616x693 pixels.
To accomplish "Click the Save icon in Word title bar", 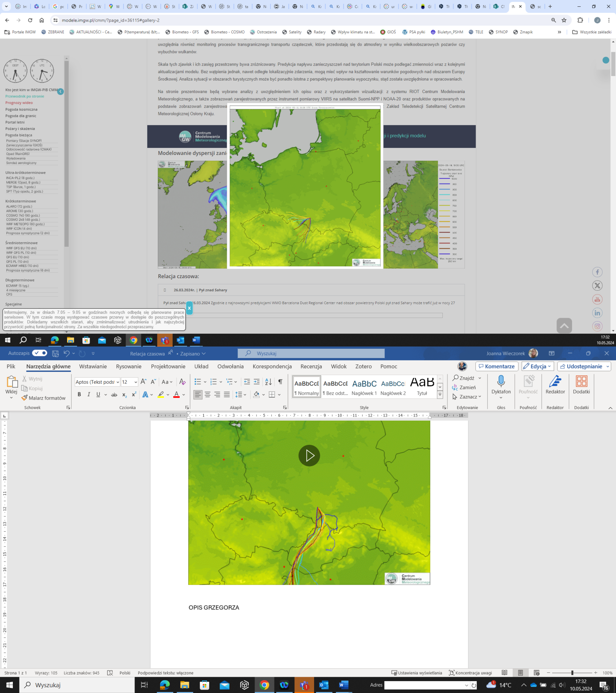I will (55, 353).
